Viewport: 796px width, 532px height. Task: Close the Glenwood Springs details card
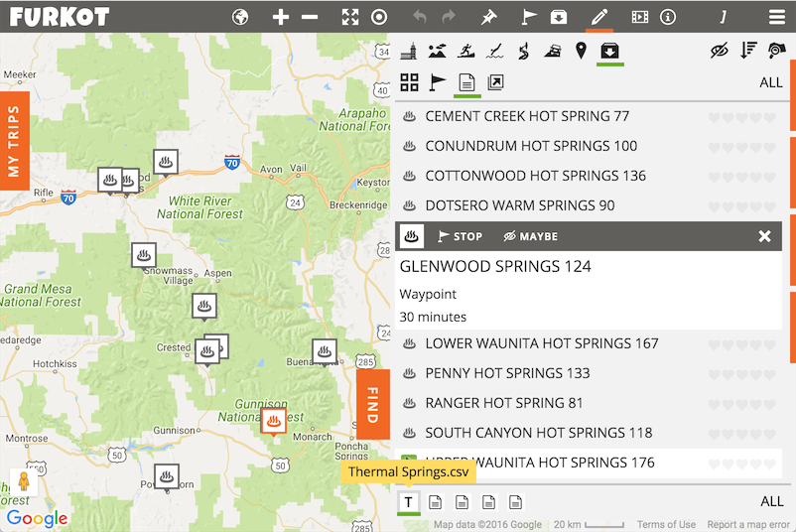(764, 236)
